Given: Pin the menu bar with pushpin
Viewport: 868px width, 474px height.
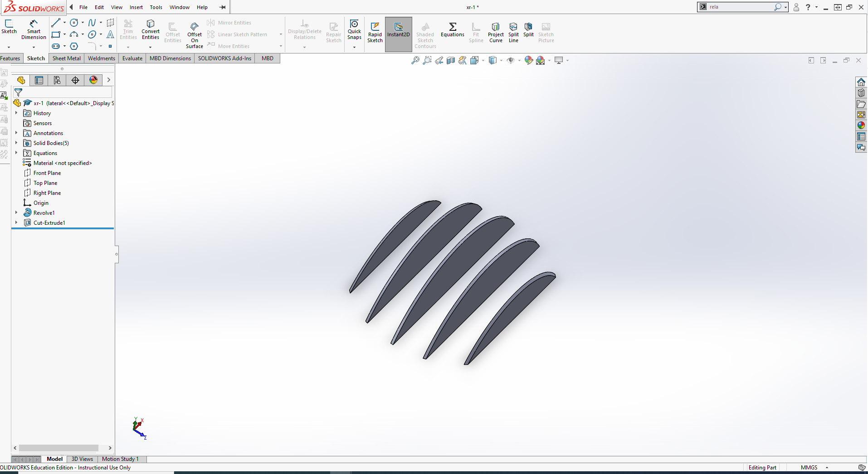Looking at the screenshot, I should point(222,7).
